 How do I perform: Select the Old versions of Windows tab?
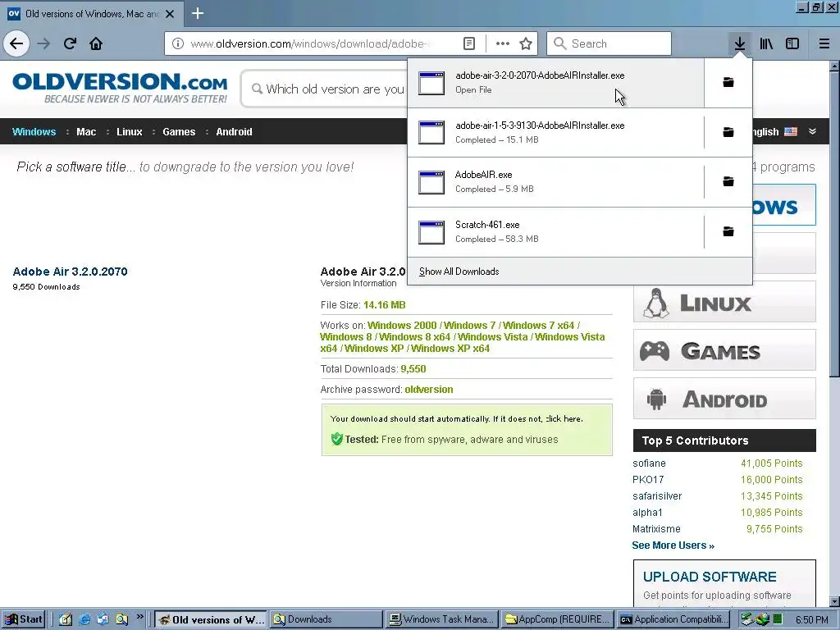(x=91, y=14)
